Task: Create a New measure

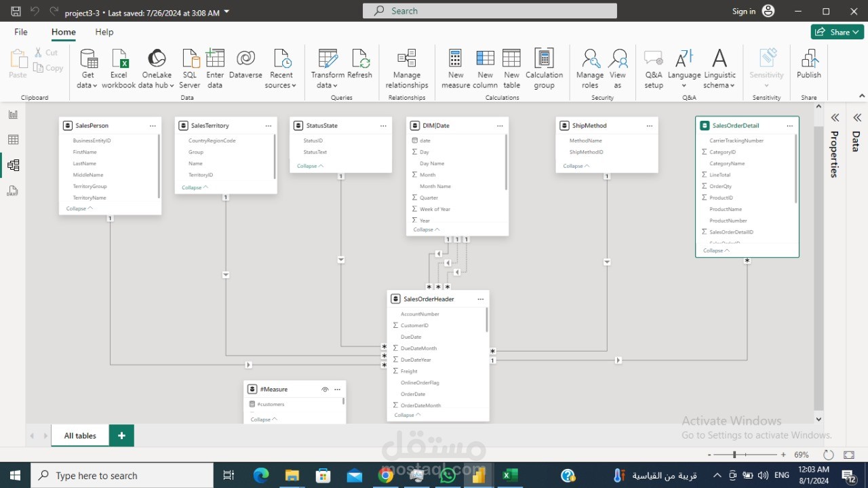Action: click(x=456, y=69)
